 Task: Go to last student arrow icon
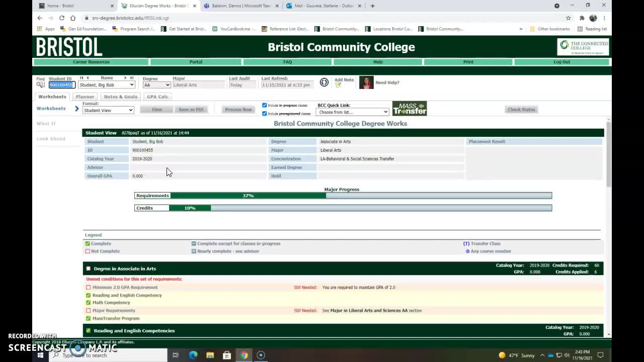point(132,78)
